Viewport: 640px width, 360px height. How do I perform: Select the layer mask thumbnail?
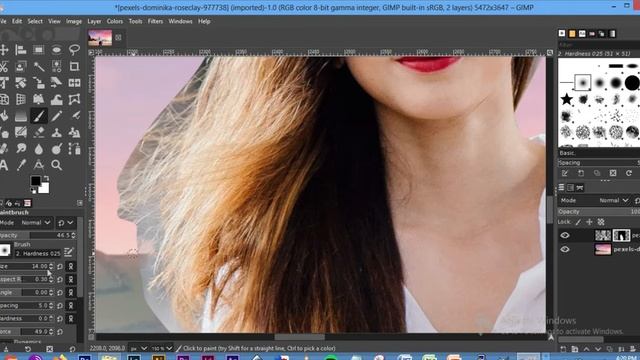tap(621, 235)
